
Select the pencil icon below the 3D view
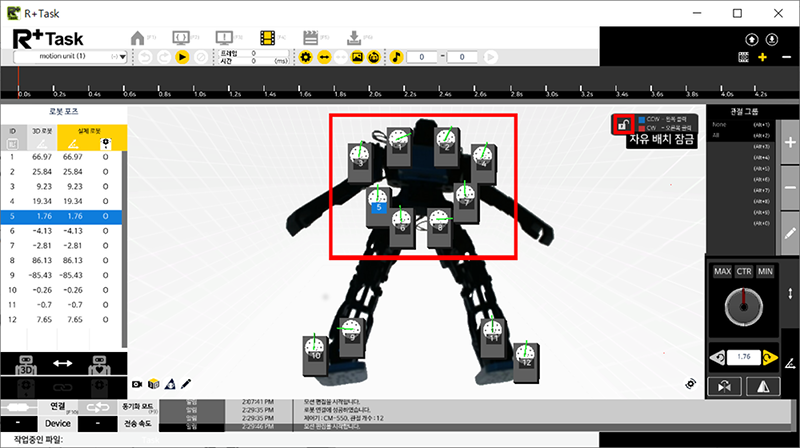pos(186,383)
